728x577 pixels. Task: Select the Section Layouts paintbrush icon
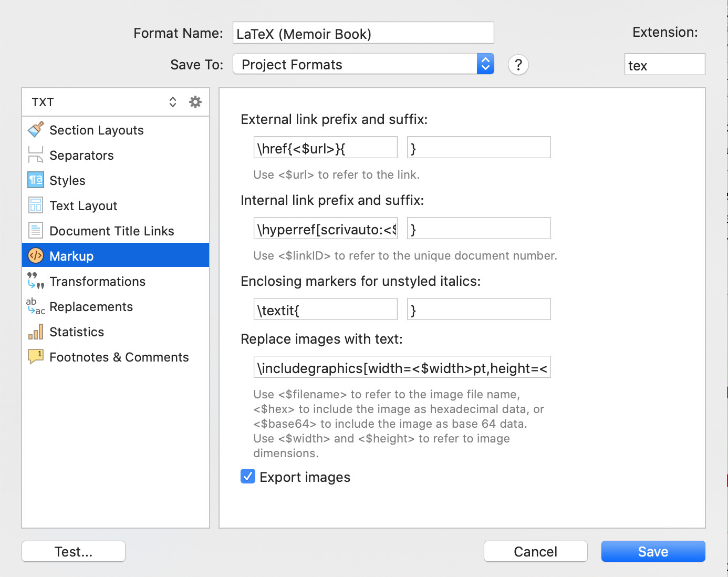[x=35, y=130]
